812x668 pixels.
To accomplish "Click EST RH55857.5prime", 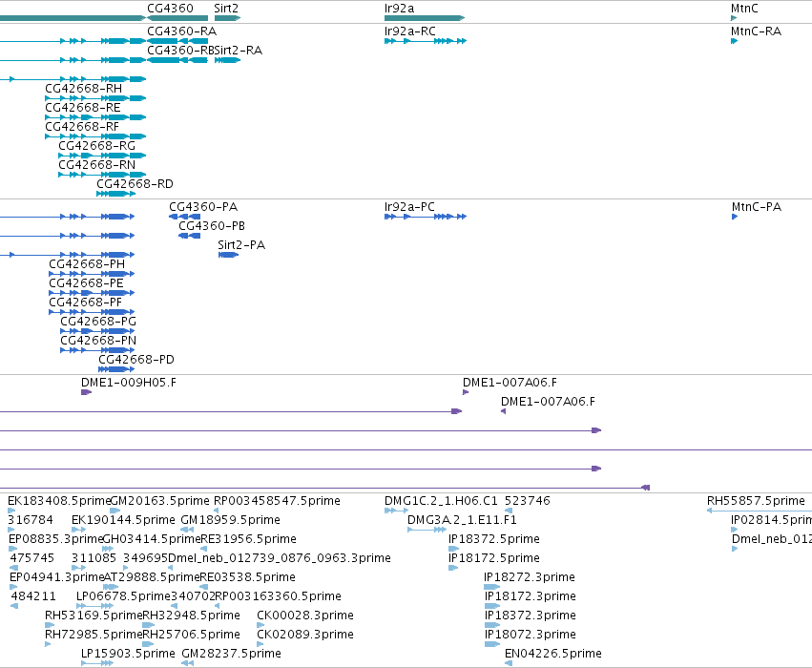I will pos(756,501).
